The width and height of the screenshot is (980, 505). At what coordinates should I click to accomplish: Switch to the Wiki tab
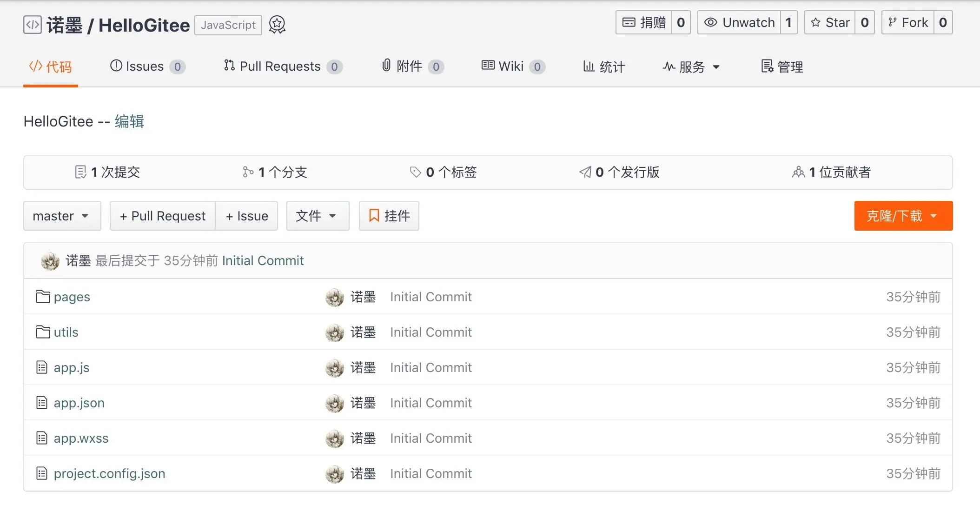click(512, 66)
